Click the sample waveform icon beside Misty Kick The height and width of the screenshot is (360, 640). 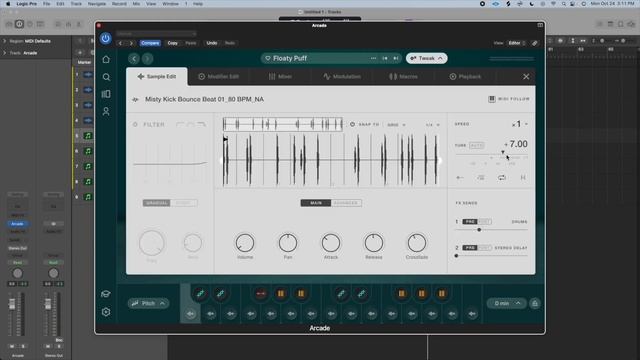coord(135,99)
